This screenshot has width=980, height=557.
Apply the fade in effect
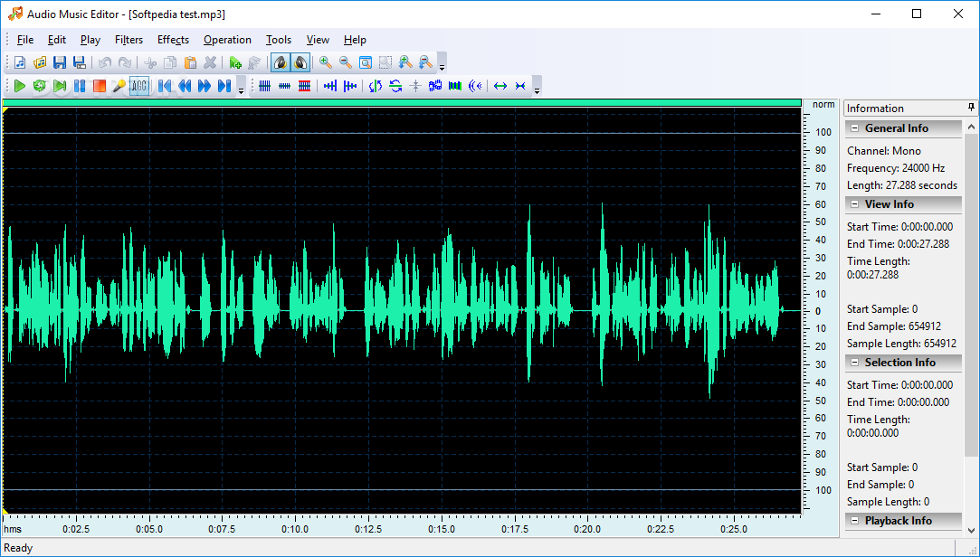pos(330,86)
